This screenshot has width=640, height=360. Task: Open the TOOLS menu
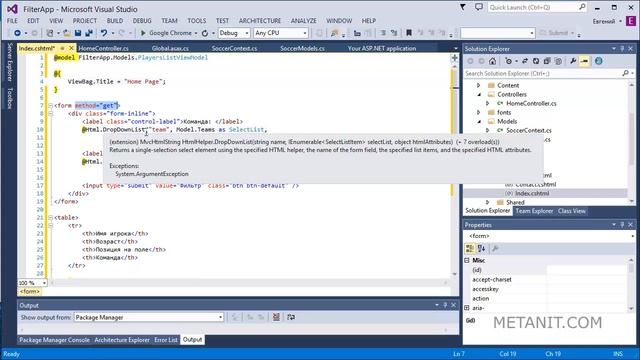pos(197,20)
